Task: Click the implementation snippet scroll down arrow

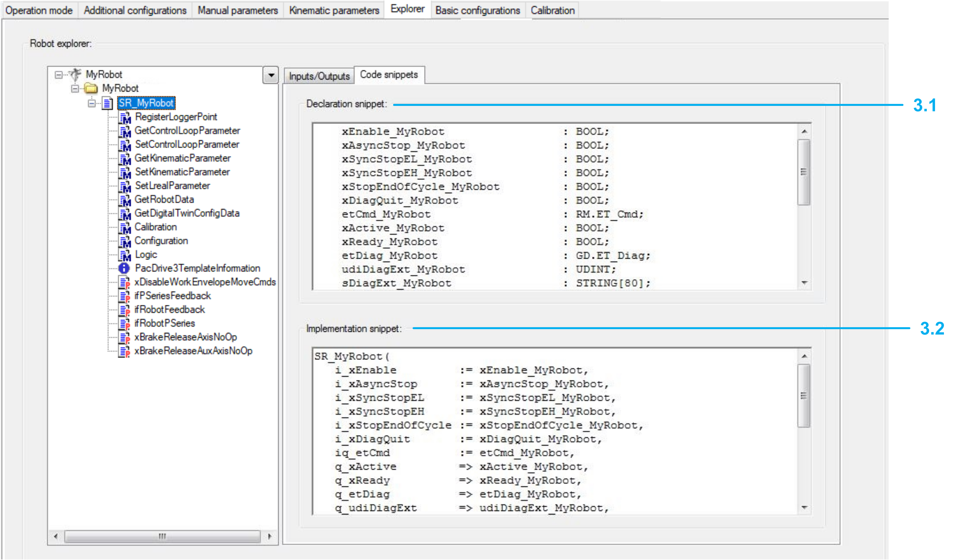Action: 804,507
